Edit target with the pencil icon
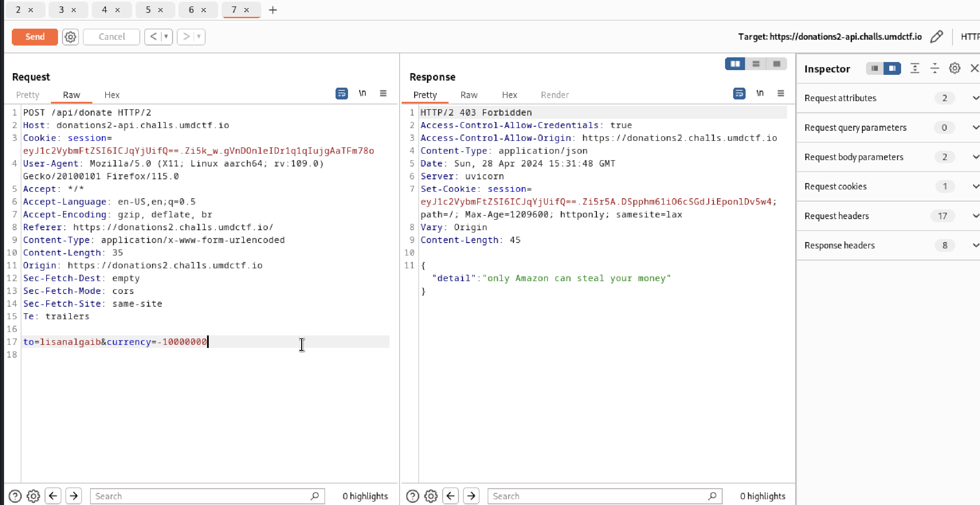Viewport: 980px width, 505px height. [936, 37]
